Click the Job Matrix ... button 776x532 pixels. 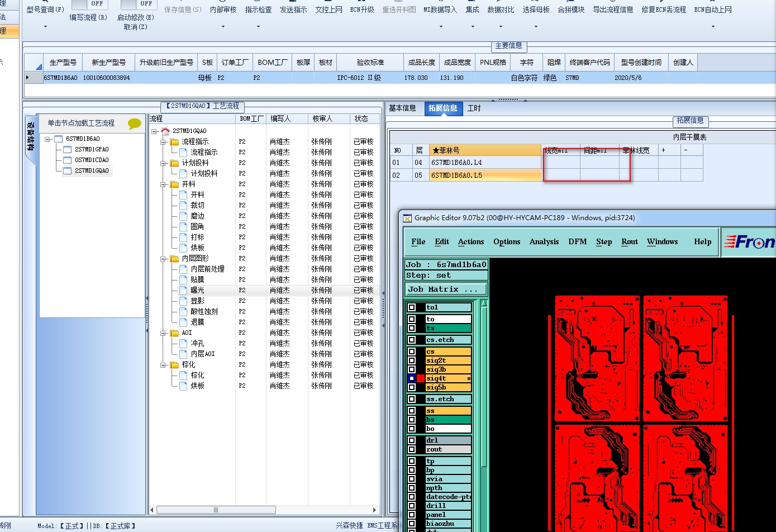pos(446,289)
